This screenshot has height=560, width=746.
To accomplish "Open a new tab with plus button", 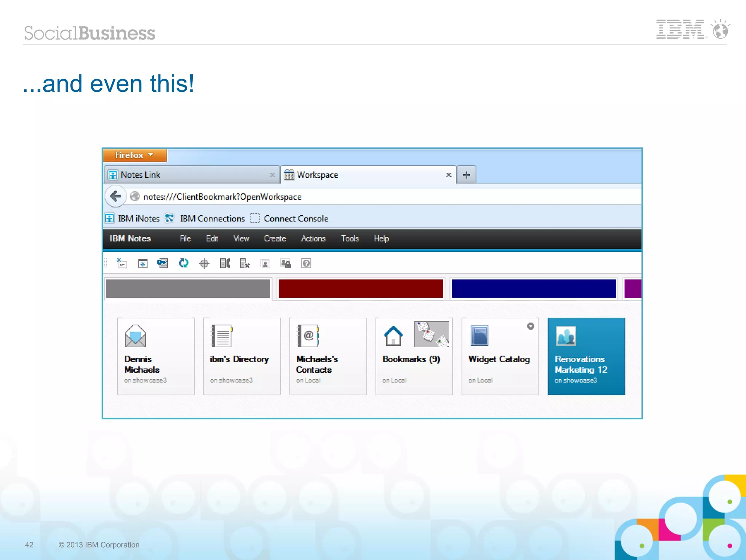I will click(x=466, y=175).
